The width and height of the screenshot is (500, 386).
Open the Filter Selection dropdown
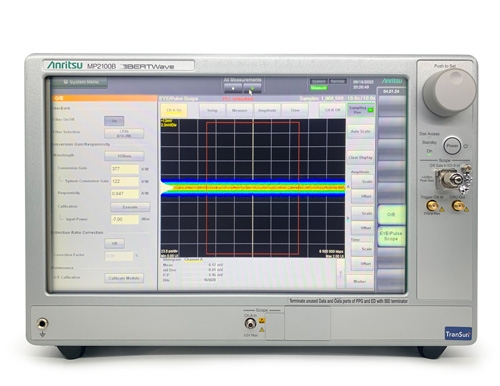click(x=124, y=134)
